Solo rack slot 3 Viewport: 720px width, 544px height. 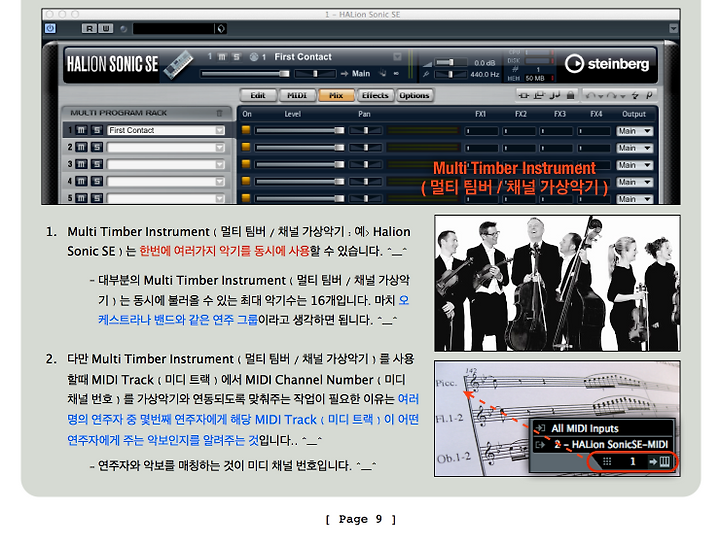tap(96, 164)
